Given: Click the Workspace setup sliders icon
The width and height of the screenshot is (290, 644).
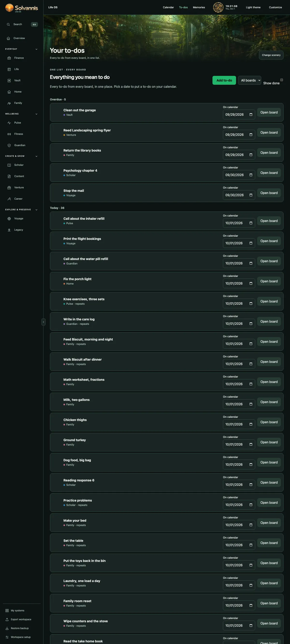Looking at the screenshot, I should [x=7, y=637].
